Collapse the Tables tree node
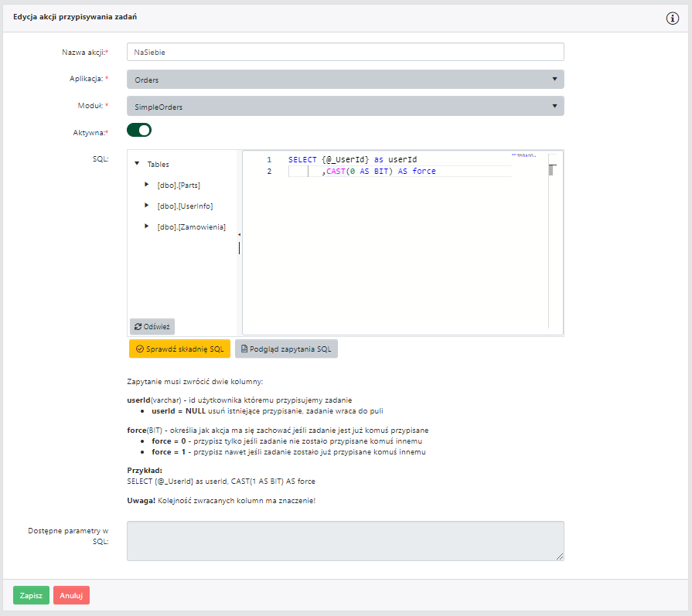The height and width of the screenshot is (616, 692). 137,164
